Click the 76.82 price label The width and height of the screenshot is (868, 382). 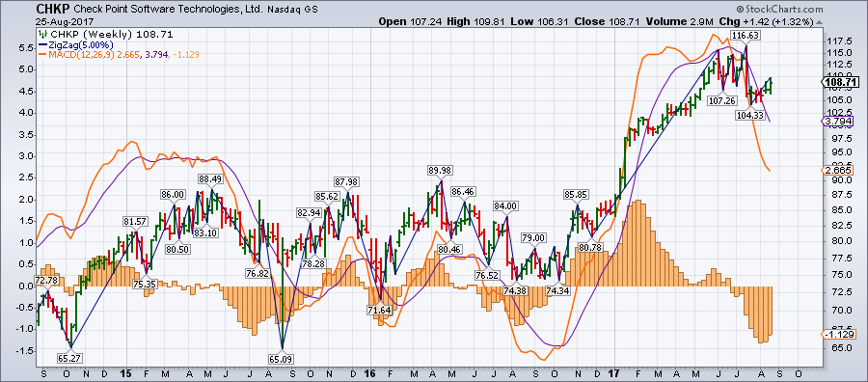click(258, 274)
